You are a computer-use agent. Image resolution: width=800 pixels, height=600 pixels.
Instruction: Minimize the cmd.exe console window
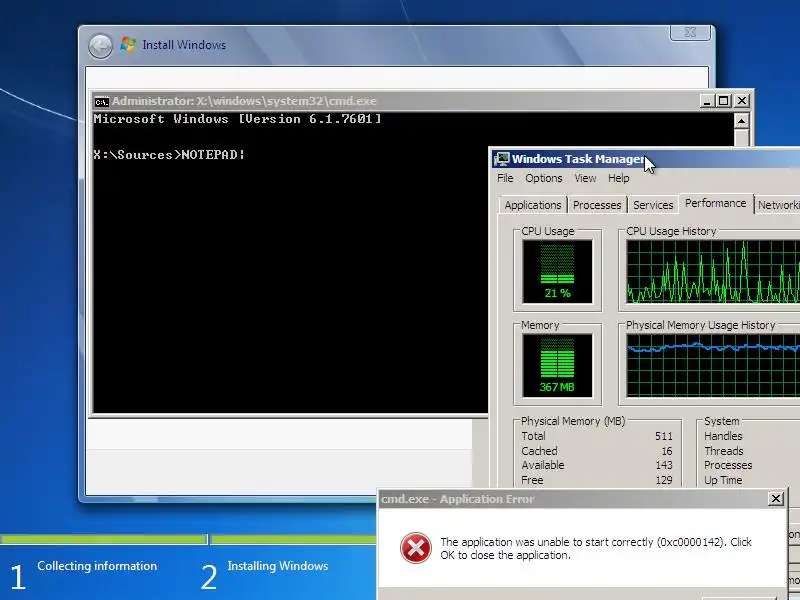point(706,101)
